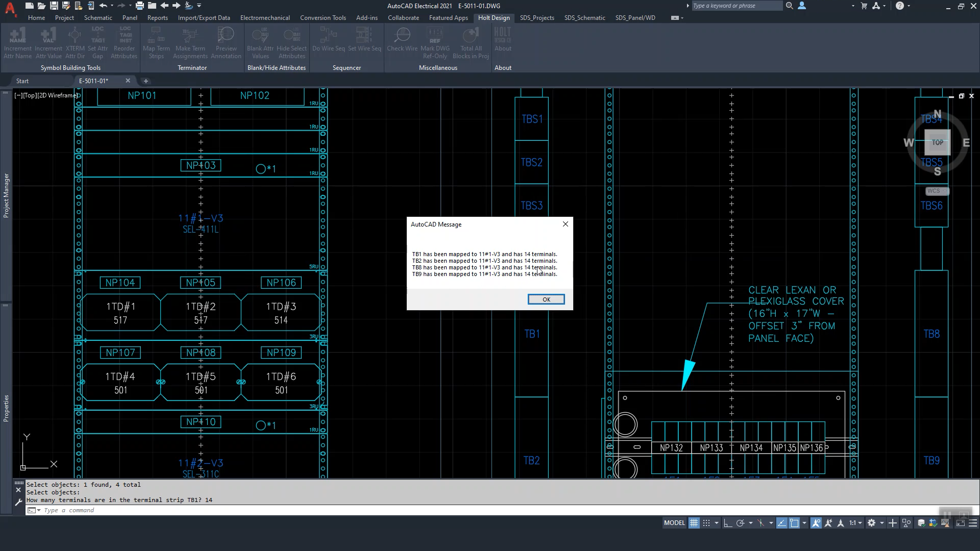Image resolution: width=980 pixels, height=551 pixels.
Task: Click OK in the AutoCAD Message dialog
Action: [x=546, y=299]
